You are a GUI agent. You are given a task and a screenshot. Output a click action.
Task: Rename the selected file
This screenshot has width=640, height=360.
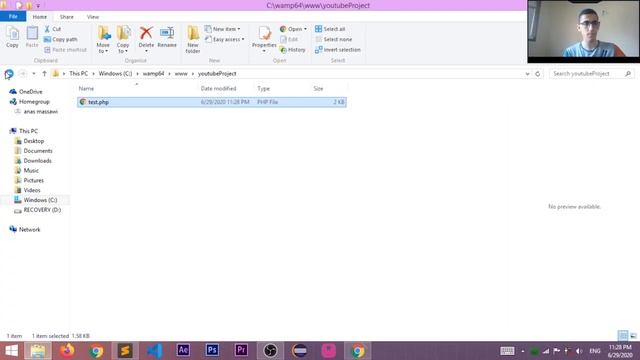click(167, 38)
